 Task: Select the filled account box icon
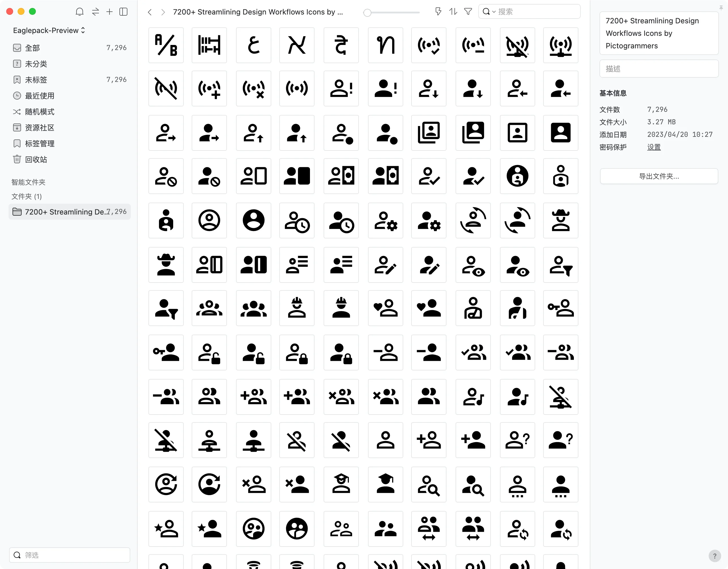[x=561, y=133]
